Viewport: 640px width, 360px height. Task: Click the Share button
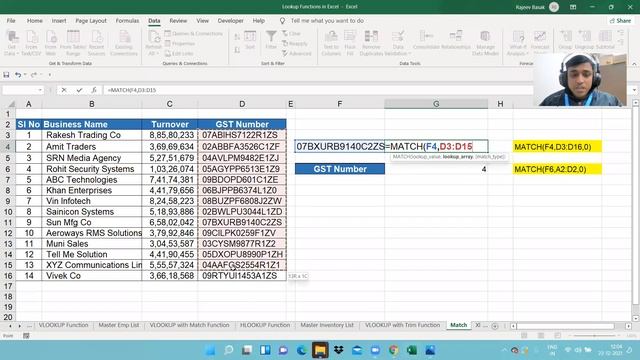point(620,20)
